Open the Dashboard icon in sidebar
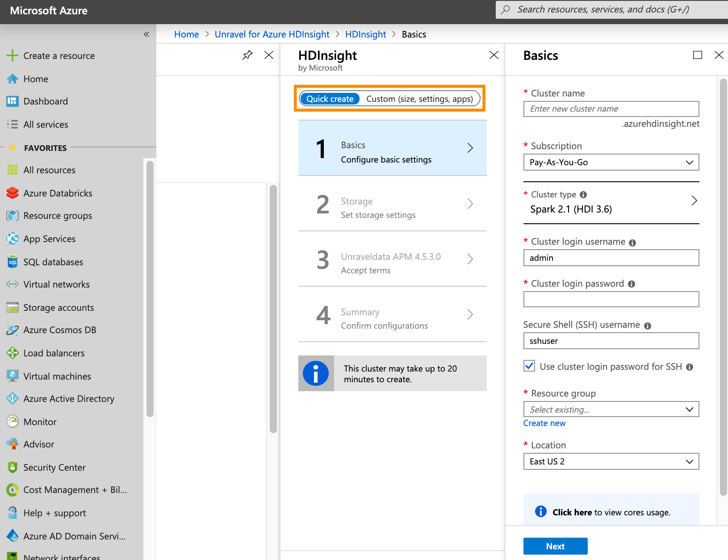Screen dimensions: 728x560 coord(13,101)
